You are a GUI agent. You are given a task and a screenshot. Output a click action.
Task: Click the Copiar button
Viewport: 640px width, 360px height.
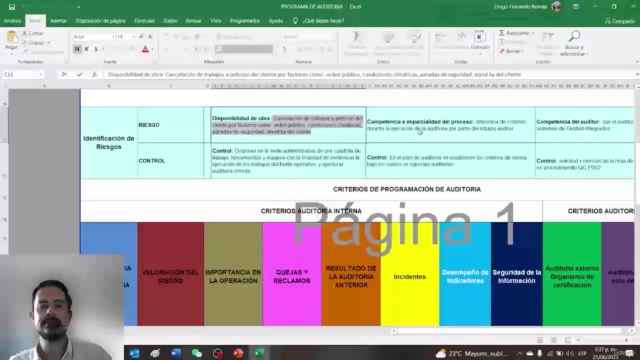coord(33,42)
